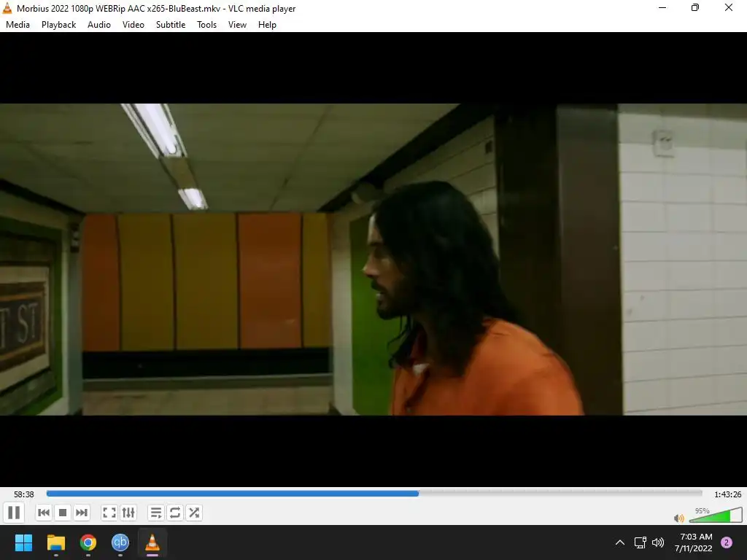This screenshot has width=747, height=560.
Task: Open the Help menu
Action: (267, 25)
